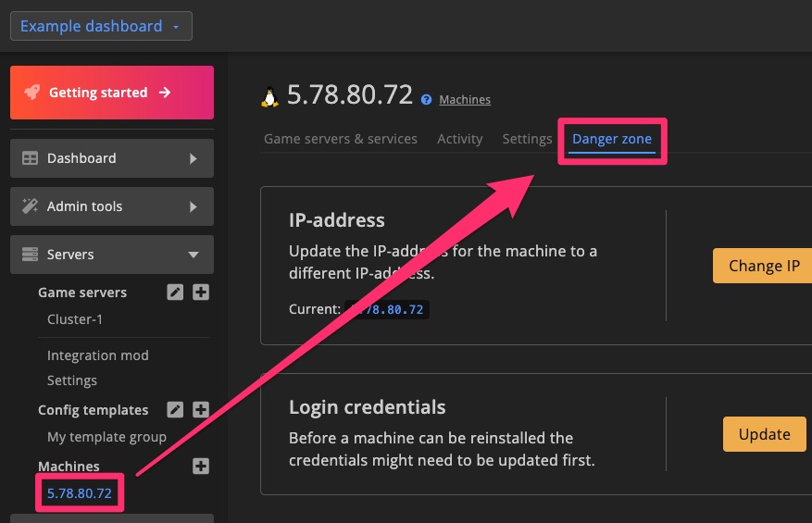Switch to the Activity tab

pos(459,139)
